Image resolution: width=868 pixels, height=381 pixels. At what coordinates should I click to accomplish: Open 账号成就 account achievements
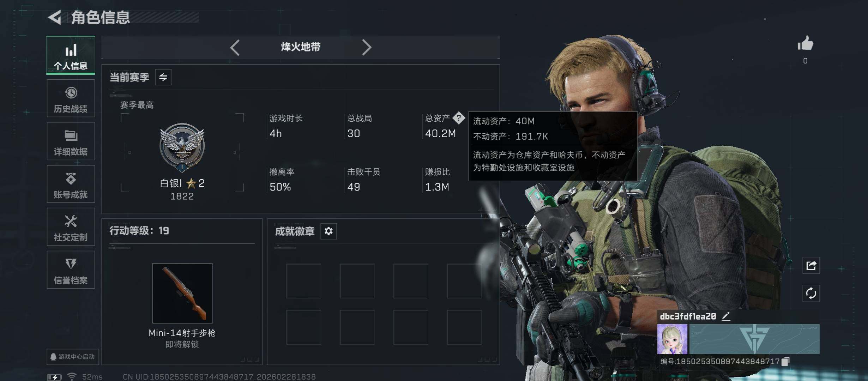click(71, 184)
